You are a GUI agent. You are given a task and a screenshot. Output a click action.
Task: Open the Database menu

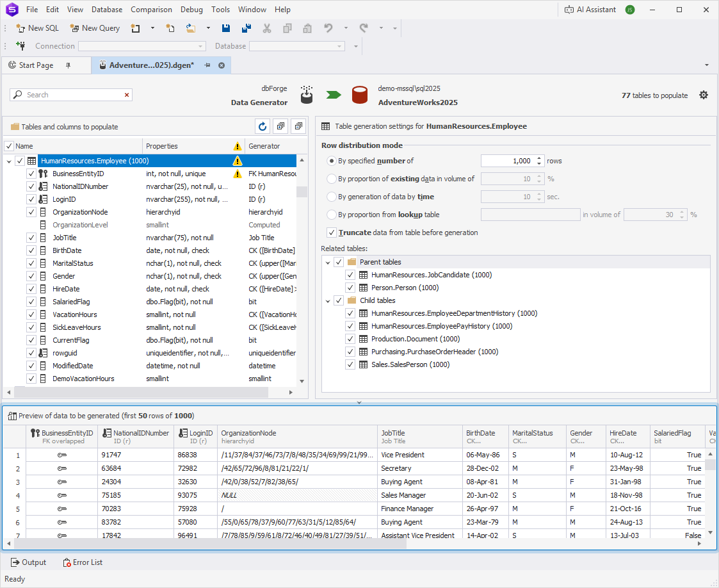pos(107,10)
